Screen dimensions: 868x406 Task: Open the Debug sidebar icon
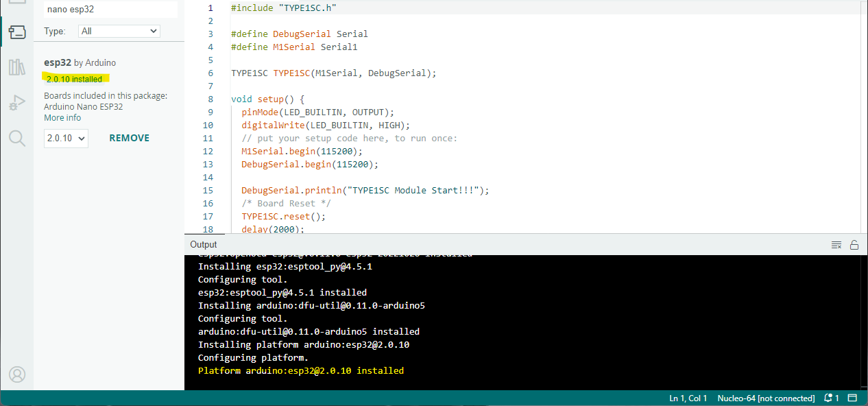(x=16, y=103)
